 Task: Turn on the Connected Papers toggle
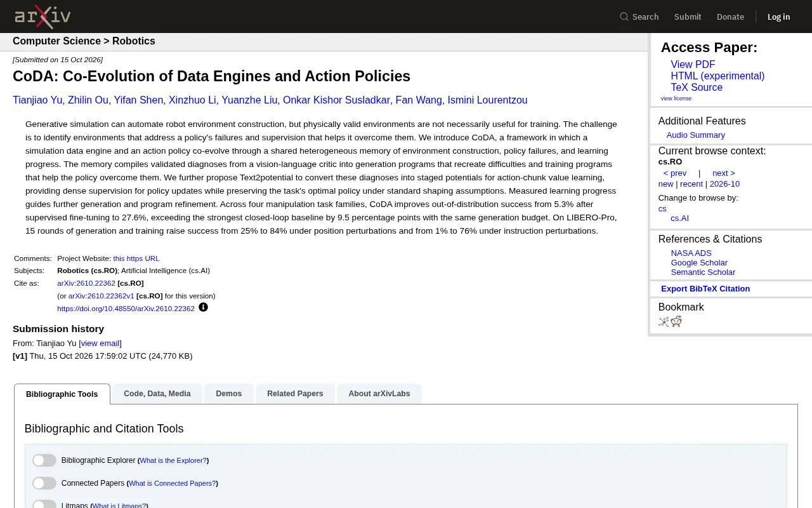tap(44, 483)
